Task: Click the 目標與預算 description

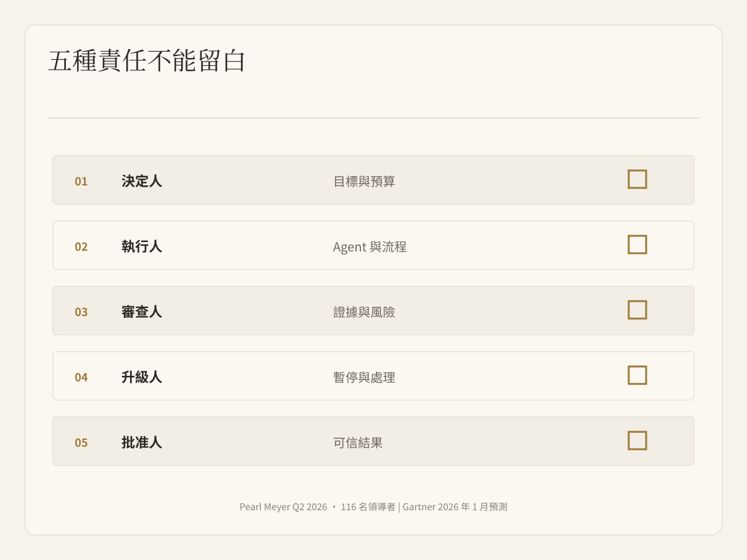Action: 364,182
